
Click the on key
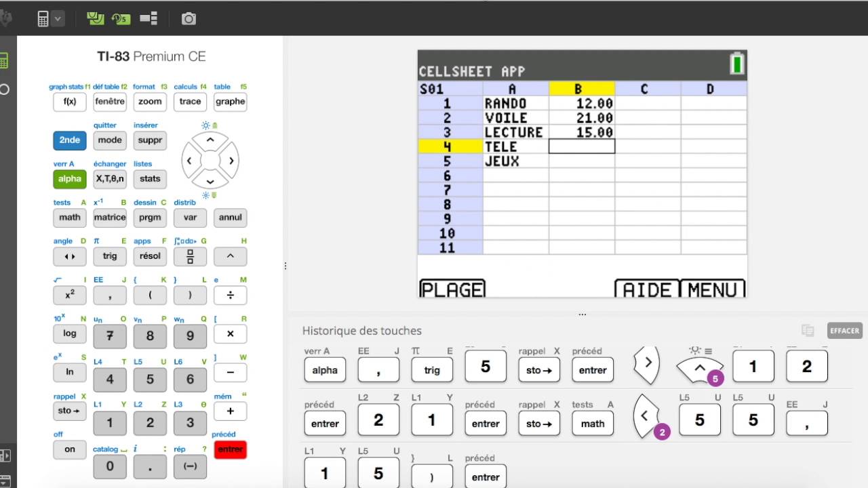(70, 449)
